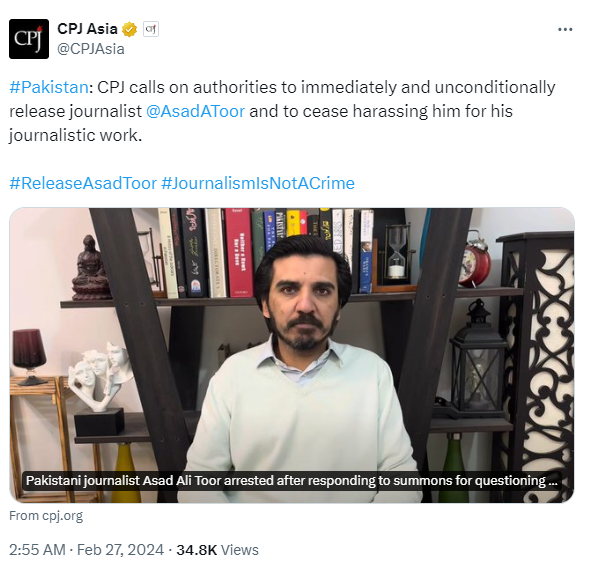Open the @AsadAToor mention
This screenshot has width=589, height=575.
[195, 111]
